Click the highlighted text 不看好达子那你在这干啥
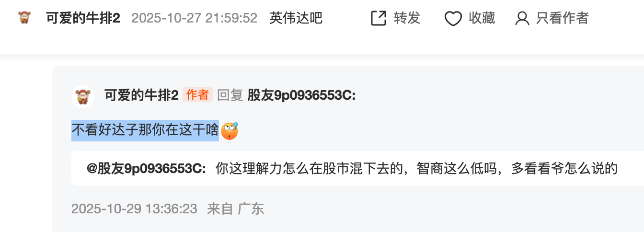644x232 pixels. coord(145,130)
